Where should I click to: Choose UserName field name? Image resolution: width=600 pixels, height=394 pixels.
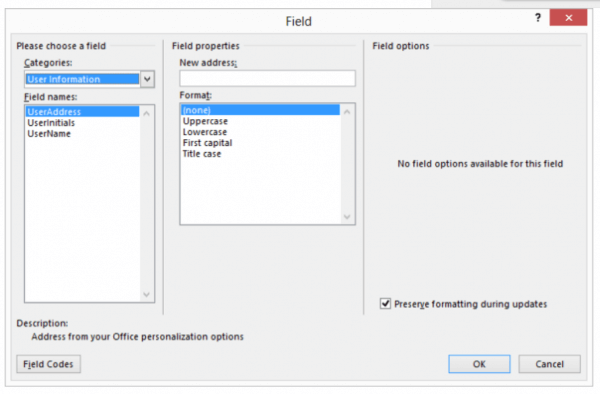[49, 134]
